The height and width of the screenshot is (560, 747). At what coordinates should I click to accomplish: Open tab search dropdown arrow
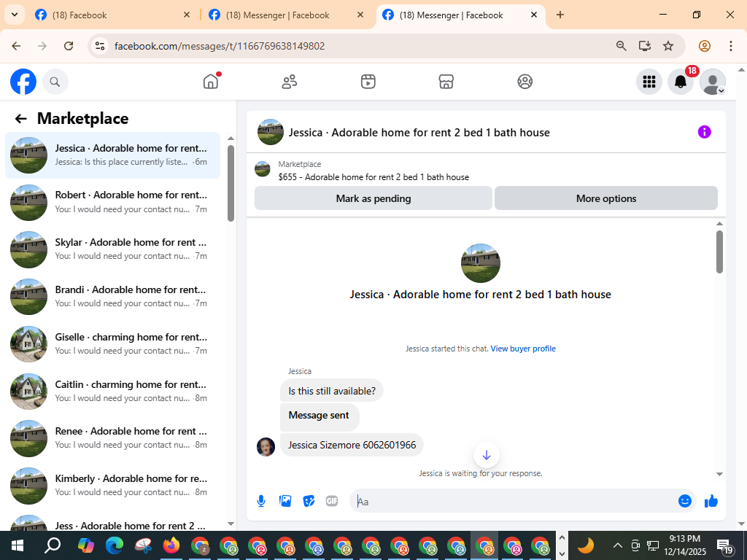point(15,15)
